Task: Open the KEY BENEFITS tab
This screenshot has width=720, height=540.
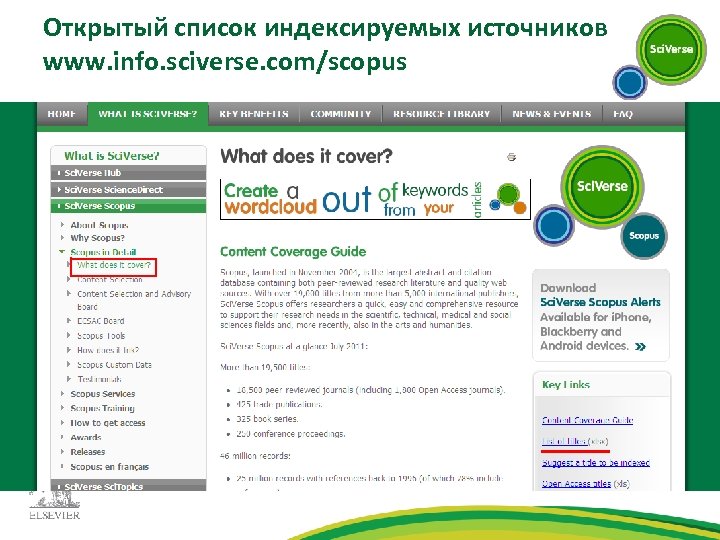Action: pos(253,114)
